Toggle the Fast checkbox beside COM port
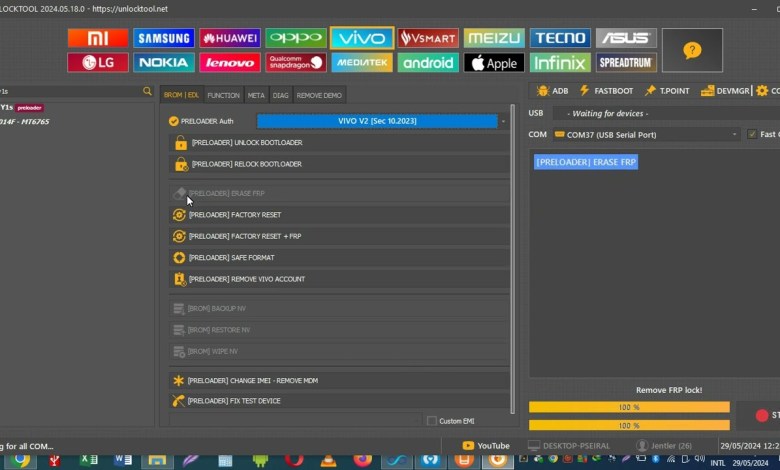 pos(752,134)
